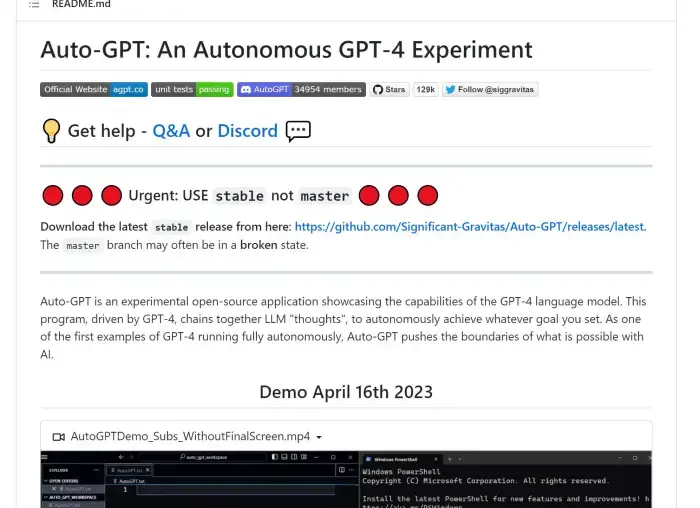Click the GitHub Stars badge
Screen dimensions: 700x508
390,89
